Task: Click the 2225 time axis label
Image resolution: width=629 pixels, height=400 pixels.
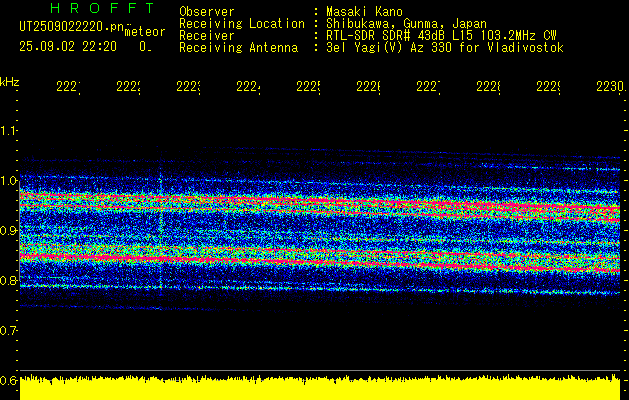Action: (308, 87)
